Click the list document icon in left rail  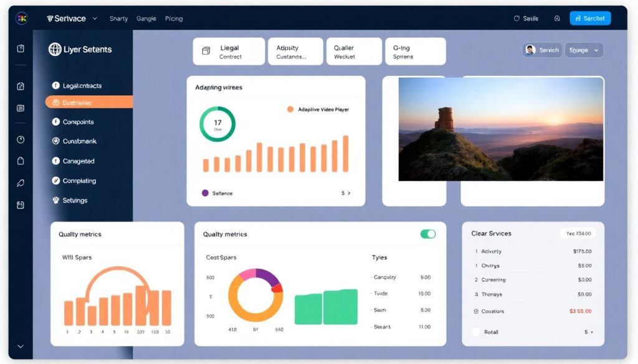[x=21, y=108]
